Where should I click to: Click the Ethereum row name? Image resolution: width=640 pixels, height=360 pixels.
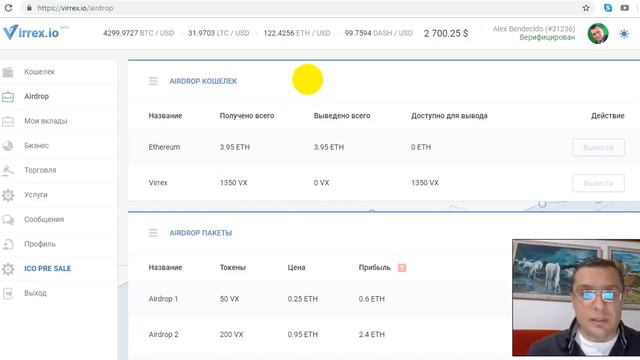point(164,147)
